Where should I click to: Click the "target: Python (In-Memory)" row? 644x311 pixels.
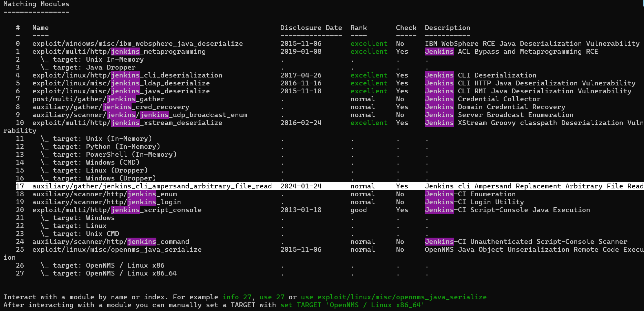tap(101, 147)
